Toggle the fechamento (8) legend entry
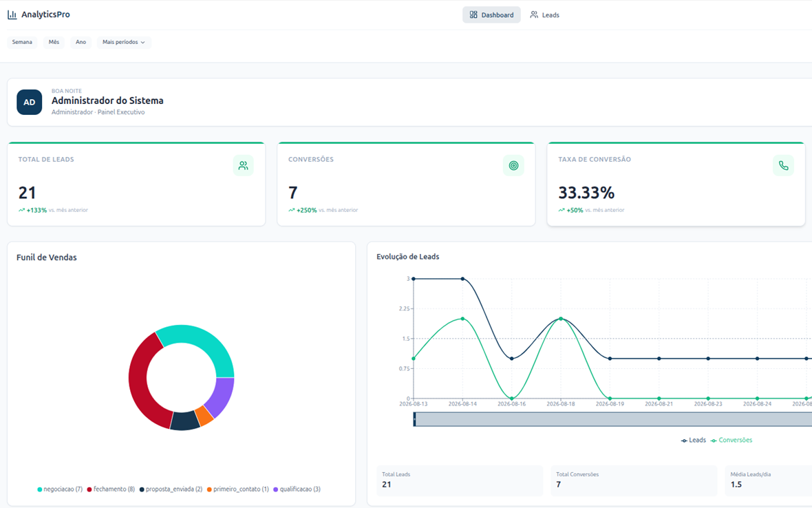812x508 pixels. (111, 489)
